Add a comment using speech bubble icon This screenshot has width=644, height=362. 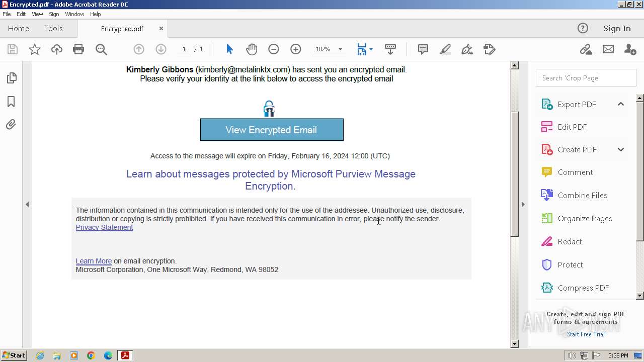pos(423,49)
